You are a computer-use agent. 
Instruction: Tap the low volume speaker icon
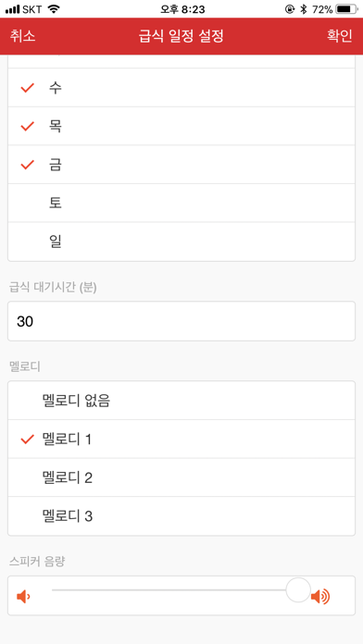point(23,596)
